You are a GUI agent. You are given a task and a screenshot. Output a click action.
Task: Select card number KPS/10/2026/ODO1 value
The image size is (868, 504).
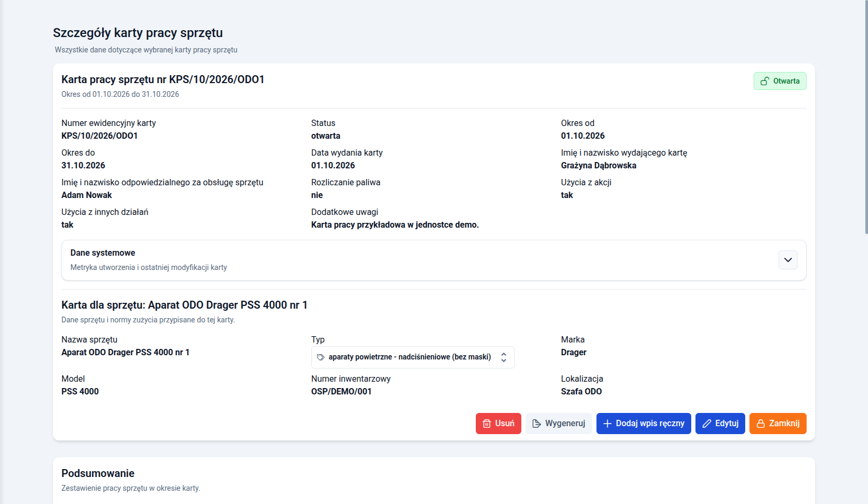100,136
